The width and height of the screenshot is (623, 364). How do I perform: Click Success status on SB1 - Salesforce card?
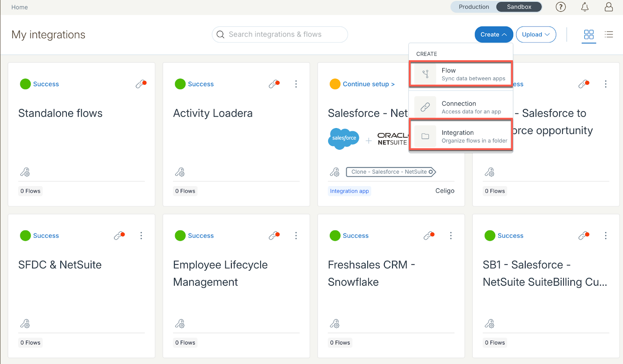[x=510, y=236]
